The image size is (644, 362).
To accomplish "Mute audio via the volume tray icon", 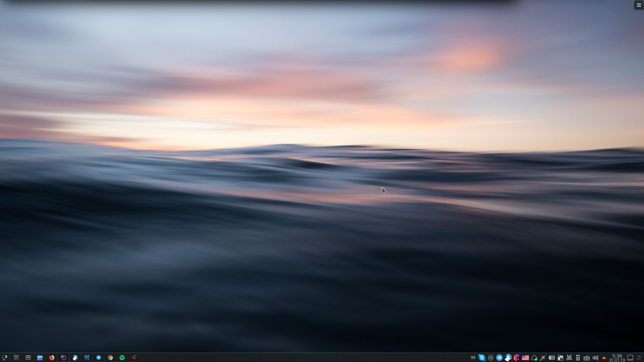I will tap(595, 357).
